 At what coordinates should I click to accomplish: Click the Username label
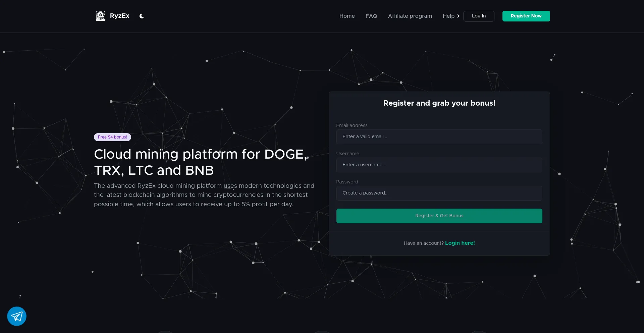tap(347, 154)
